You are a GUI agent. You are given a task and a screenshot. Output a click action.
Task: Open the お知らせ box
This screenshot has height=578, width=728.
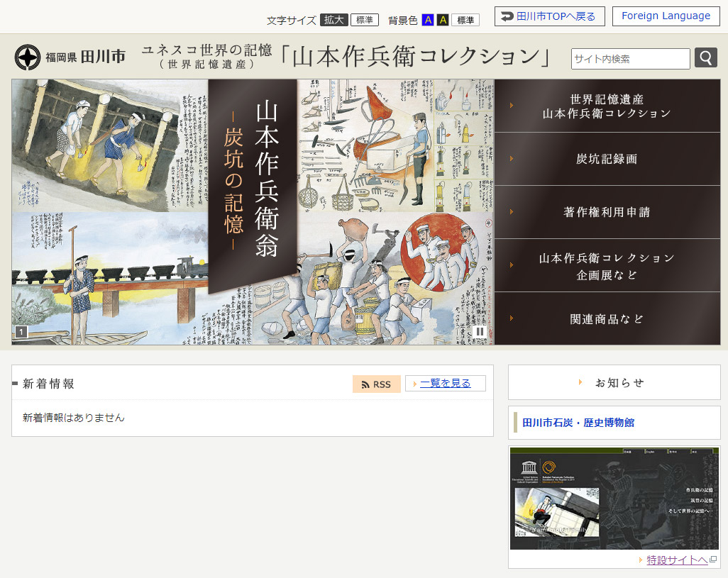pos(614,382)
